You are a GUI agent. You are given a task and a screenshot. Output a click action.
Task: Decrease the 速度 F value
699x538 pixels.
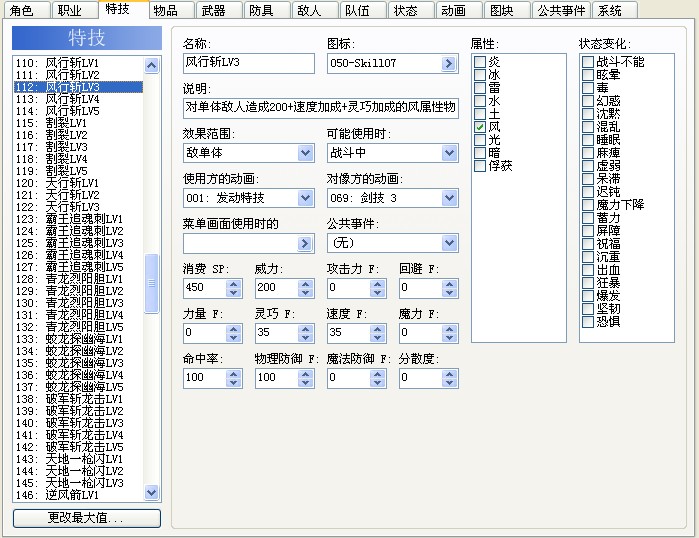pyautogui.click(x=378, y=338)
